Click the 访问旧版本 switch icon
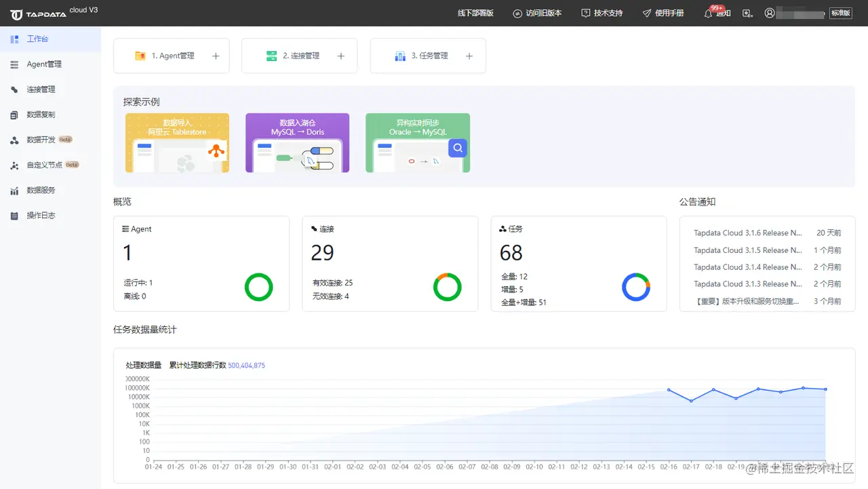Screen dimensions: 868x489 point(517,13)
